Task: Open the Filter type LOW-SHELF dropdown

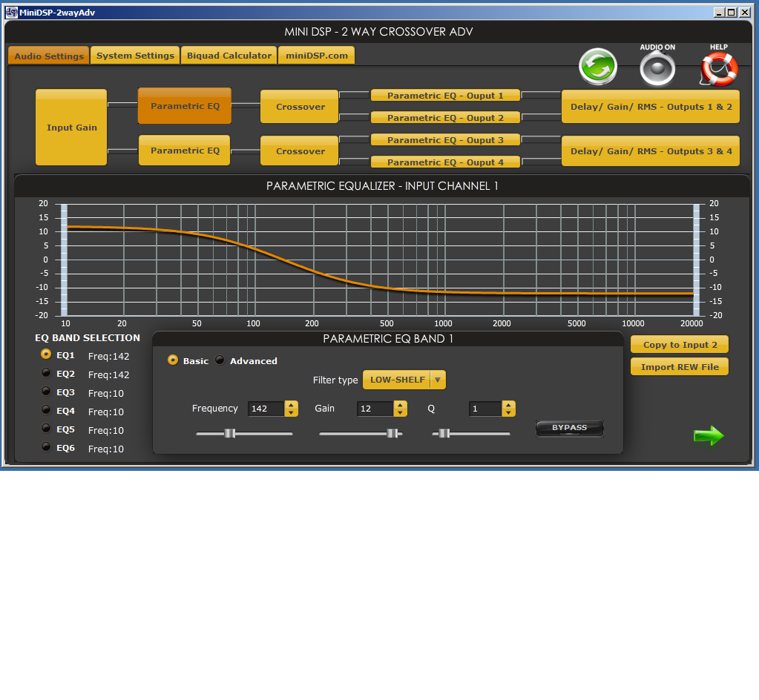Action: point(404,380)
